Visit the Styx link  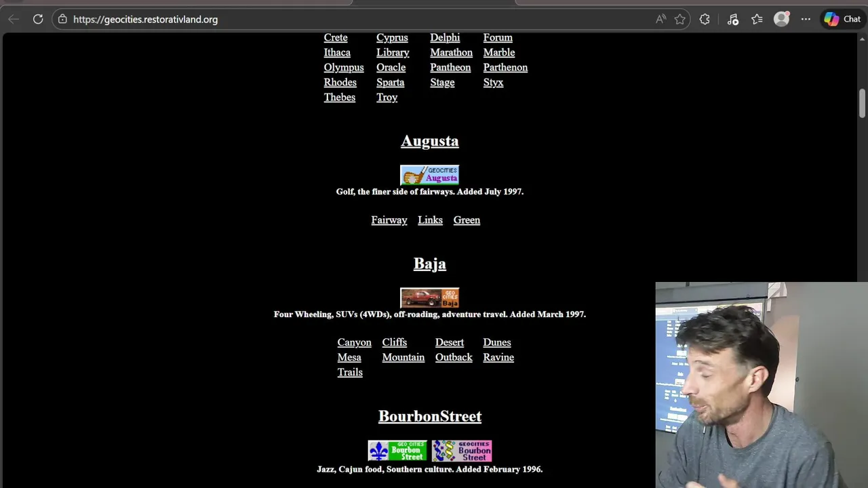click(x=493, y=82)
